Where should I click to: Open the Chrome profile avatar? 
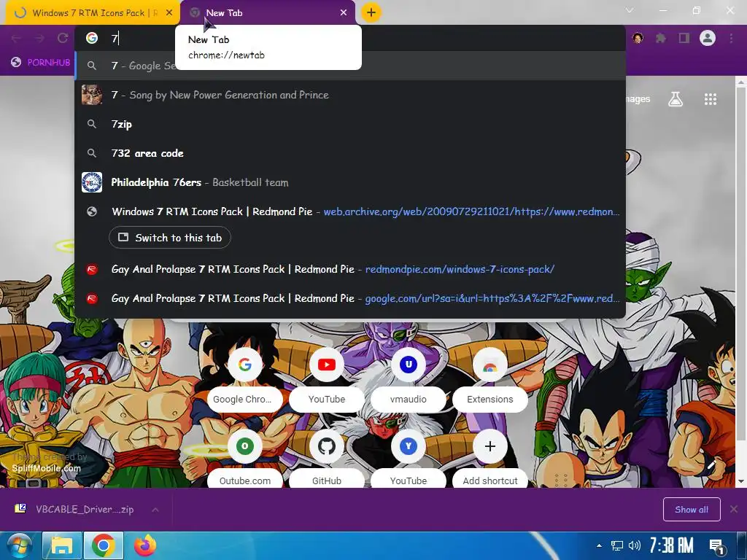tap(708, 38)
